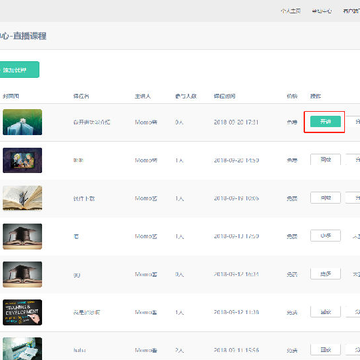Click the white action button in the open-book row
This screenshot has width=360, height=360.
click(x=325, y=198)
